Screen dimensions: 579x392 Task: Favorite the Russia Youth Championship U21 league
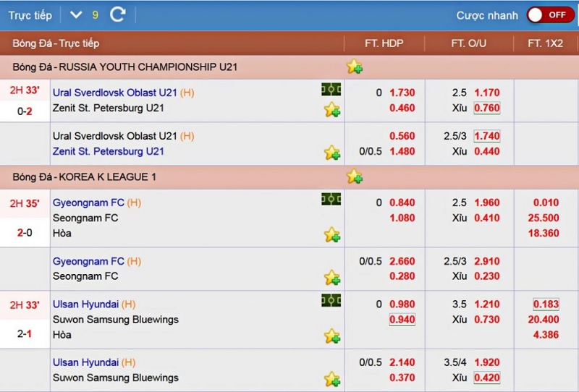[355, 67]
